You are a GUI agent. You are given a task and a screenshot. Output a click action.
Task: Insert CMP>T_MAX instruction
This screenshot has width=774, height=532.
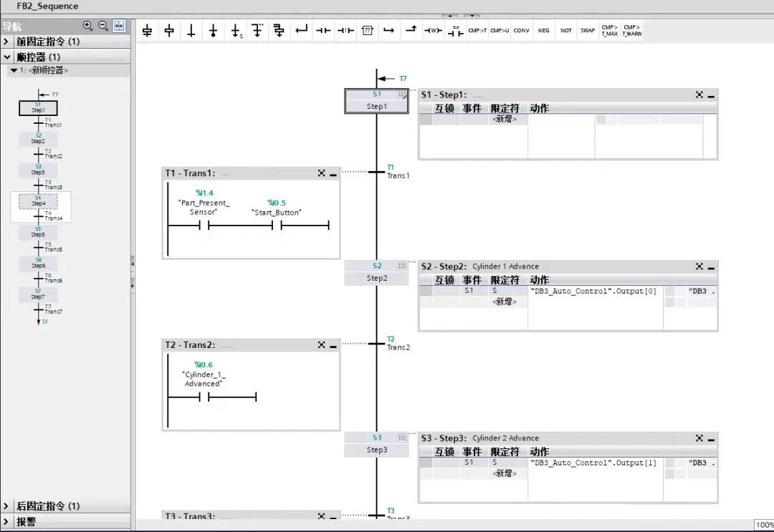(x=610, y=31)
